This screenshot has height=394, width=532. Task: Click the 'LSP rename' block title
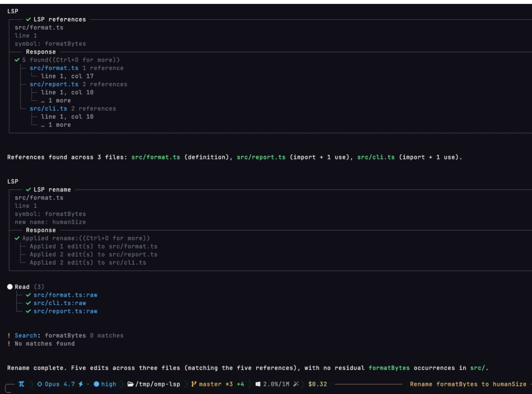tap(52, 189)
